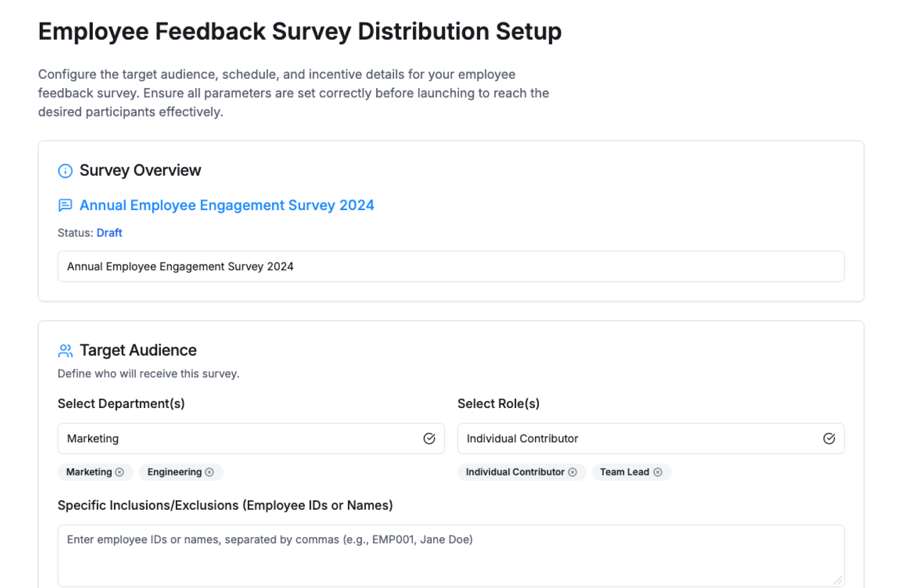Open Annual Employee Engagement Survey 2024 link
This screenshot has width=905, height=588.
[x=227, y=205]
